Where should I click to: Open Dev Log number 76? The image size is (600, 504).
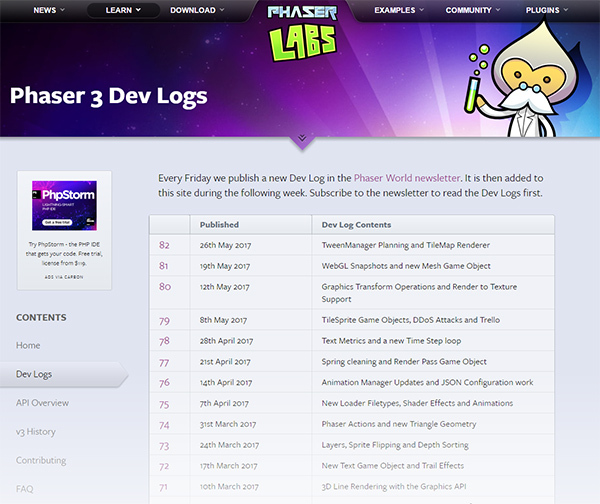164,383
